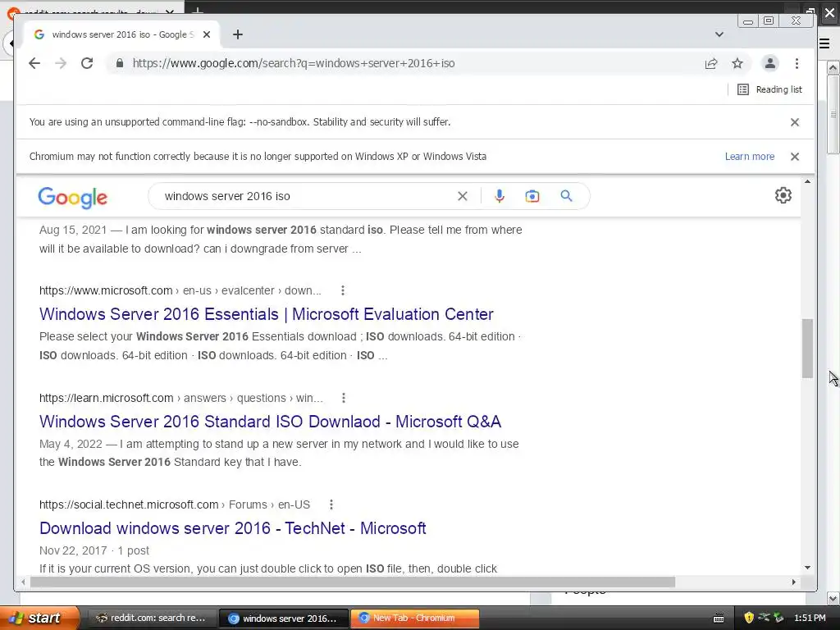Click the security shield tray icon
840x630 pixels.
click(x=748, y=618)
